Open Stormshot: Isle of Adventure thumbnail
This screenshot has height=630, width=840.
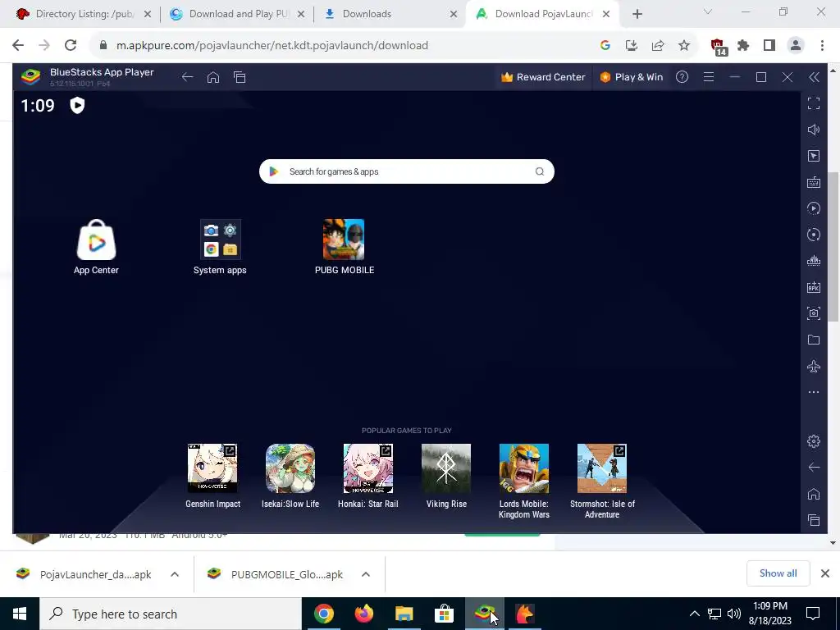602,468
